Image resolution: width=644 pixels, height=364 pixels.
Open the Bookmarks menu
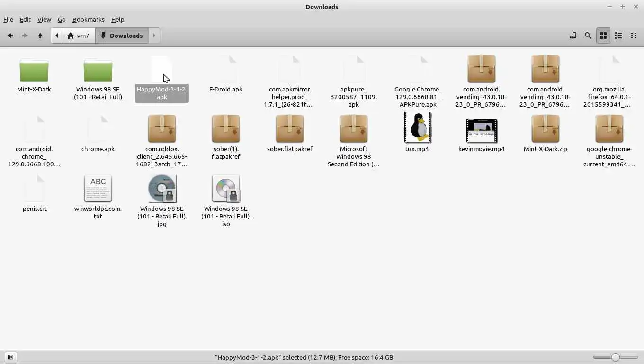[x=88, y=19]
